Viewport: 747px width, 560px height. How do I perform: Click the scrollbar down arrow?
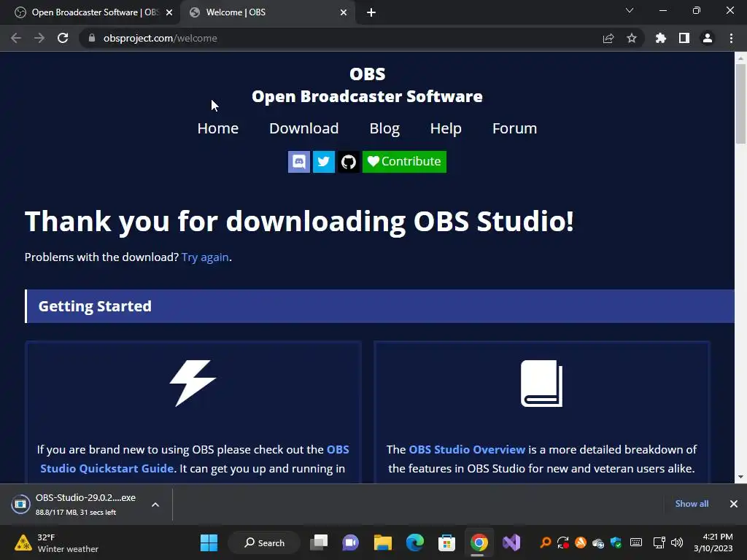coord(740,477)
